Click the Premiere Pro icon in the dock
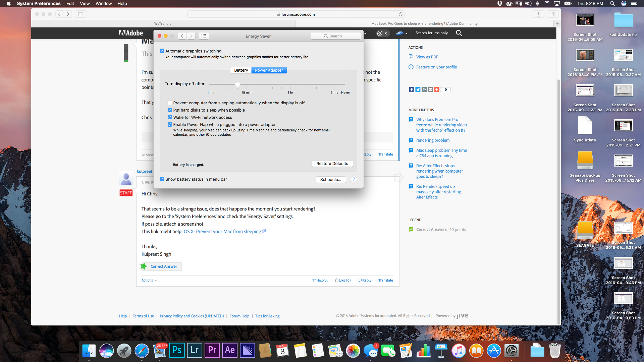644x362 pixels. pyautogui.click(x=212, y=350)
